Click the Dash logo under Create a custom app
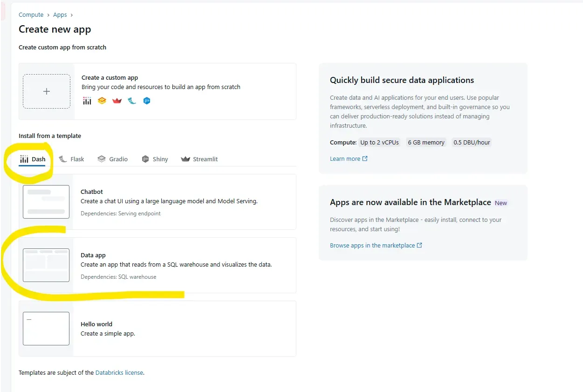This screenshot has height=392, width=583. (x=87, y=101)
